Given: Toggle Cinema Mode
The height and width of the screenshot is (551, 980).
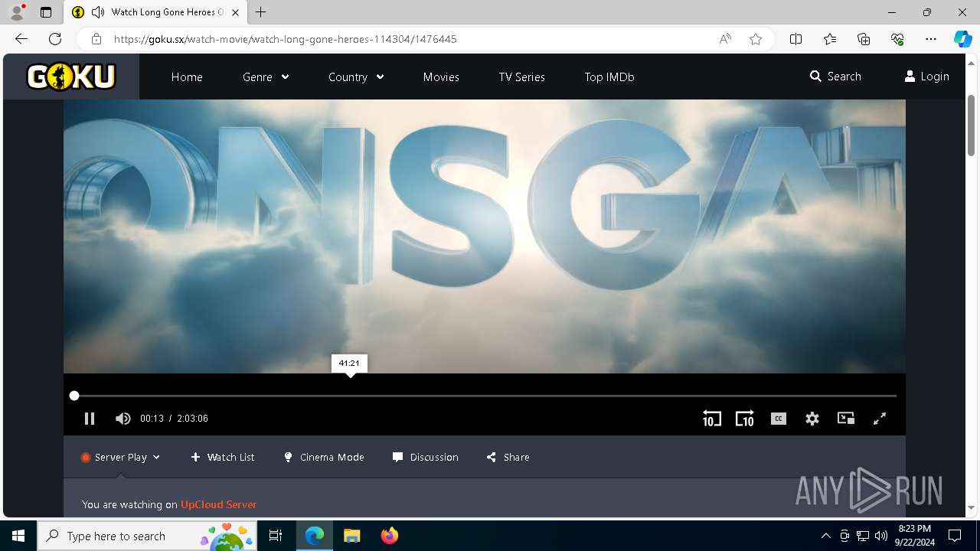Looking at the screenshot, I should [x=324, y=458].
